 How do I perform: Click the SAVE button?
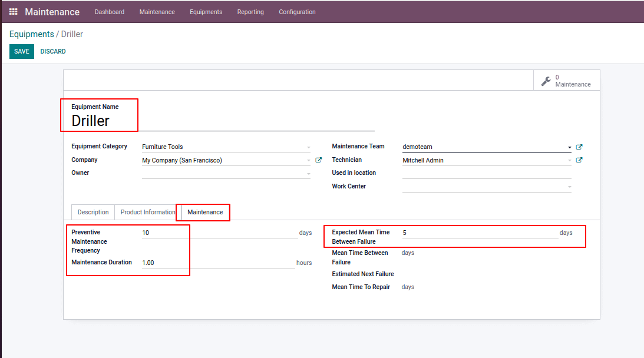(22, 51)
